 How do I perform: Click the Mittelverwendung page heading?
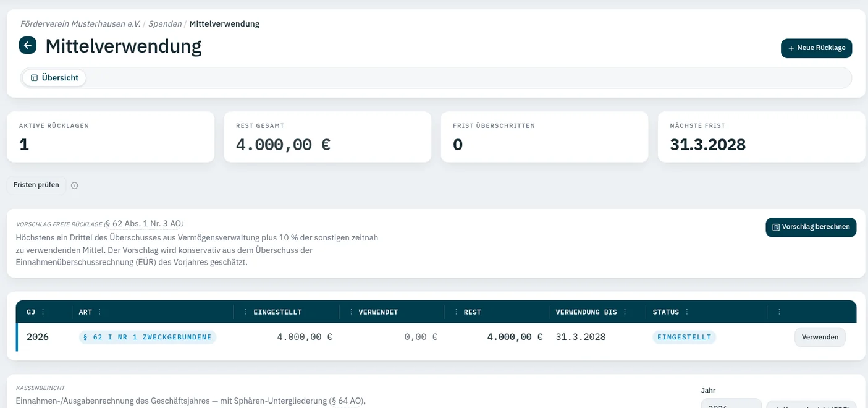(x=124, y=46)
